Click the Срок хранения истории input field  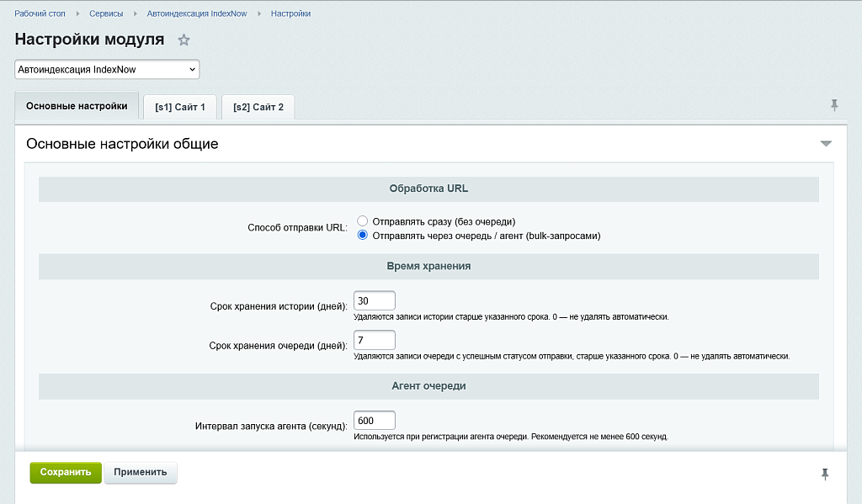coord(375,301)
